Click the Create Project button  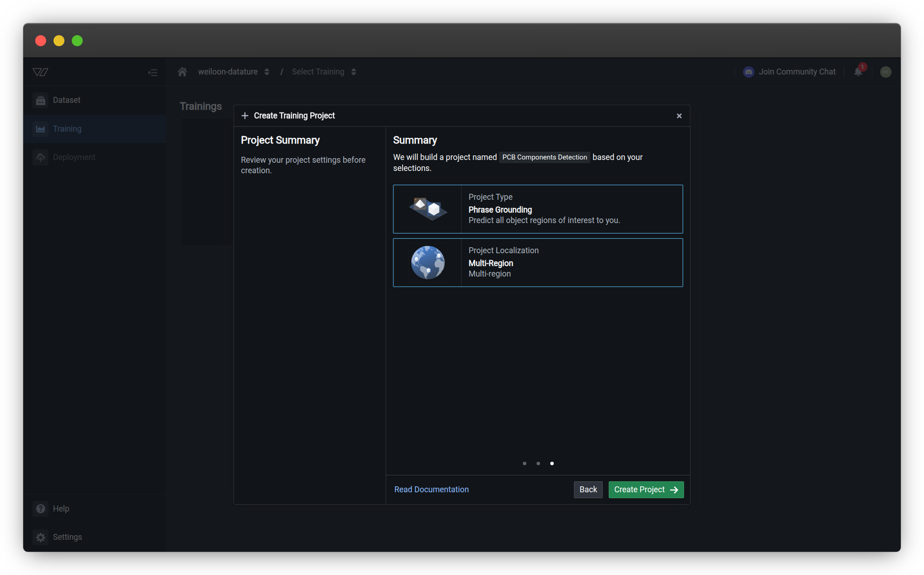[x=645, y=490]
